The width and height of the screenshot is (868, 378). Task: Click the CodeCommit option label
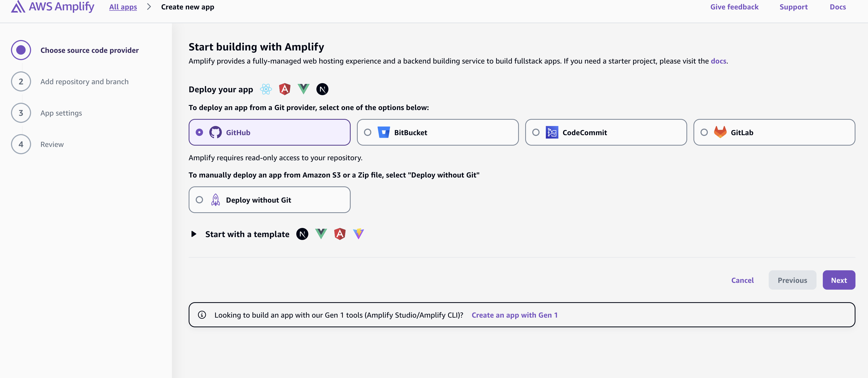coord(585,133)
